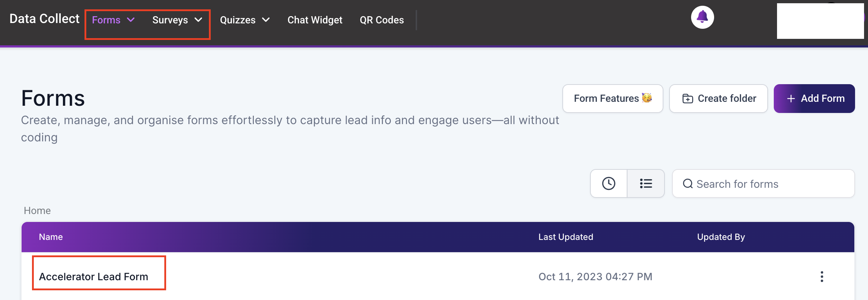868x300 pixels.
Task: Open the Accelerator Lead Form entry
Action: [93, 277]
